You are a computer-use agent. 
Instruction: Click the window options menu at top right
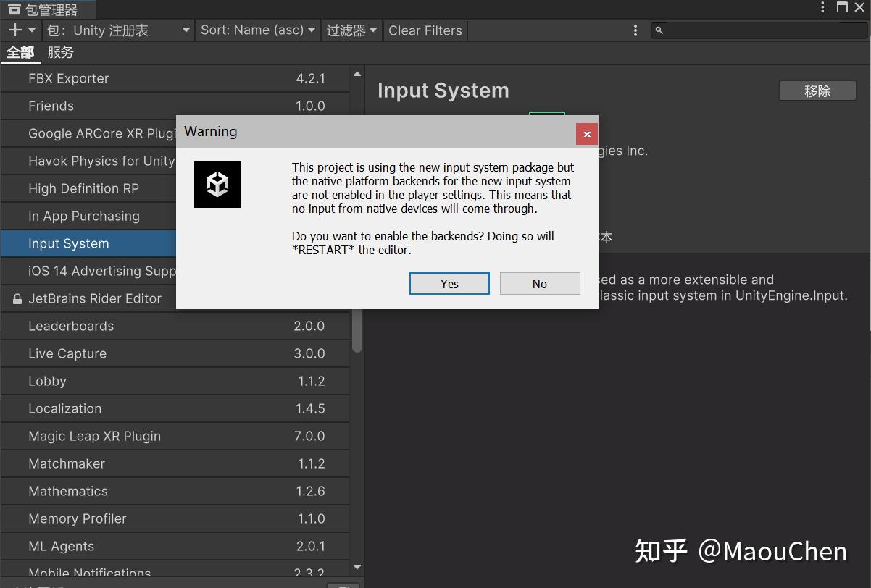click(822, 7)
